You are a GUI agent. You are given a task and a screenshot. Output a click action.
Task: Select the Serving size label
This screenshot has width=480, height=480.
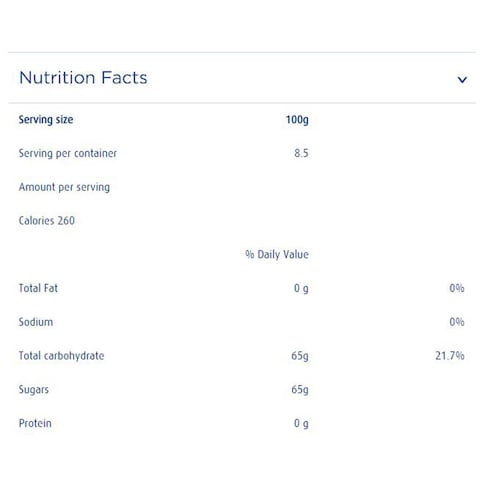point(46,120)
